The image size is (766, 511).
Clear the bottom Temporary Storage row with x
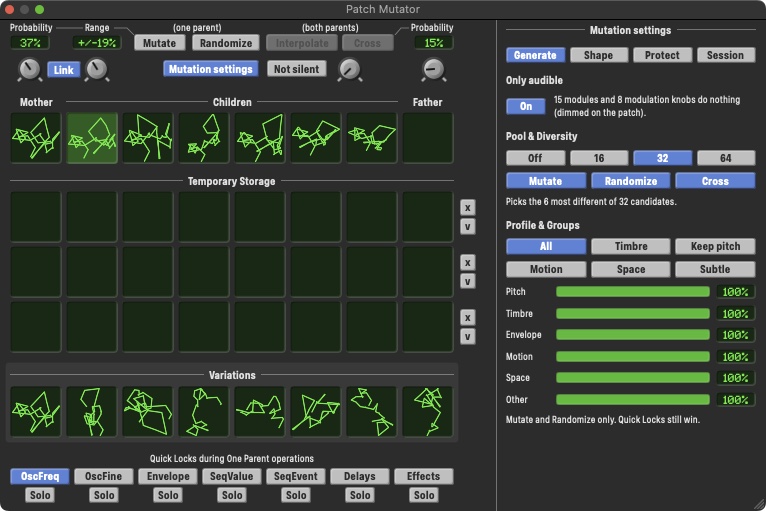pos(468,318)
